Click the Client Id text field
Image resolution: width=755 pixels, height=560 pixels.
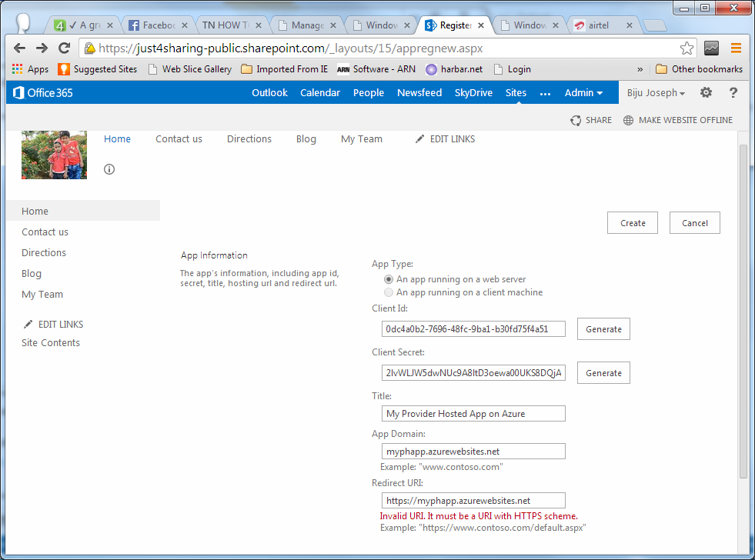click(473, 329)
